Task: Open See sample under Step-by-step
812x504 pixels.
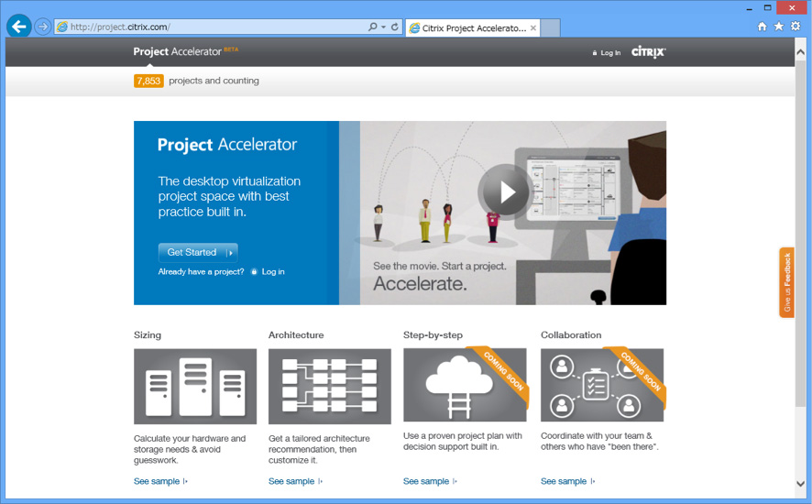Action: coord(430,481)
